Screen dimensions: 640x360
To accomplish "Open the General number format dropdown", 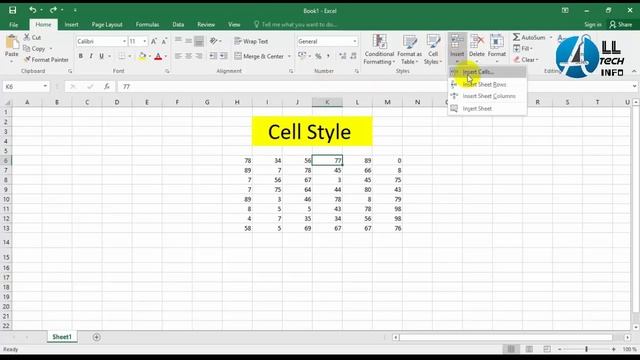I will pyautogui.click(x=355, y=41).
